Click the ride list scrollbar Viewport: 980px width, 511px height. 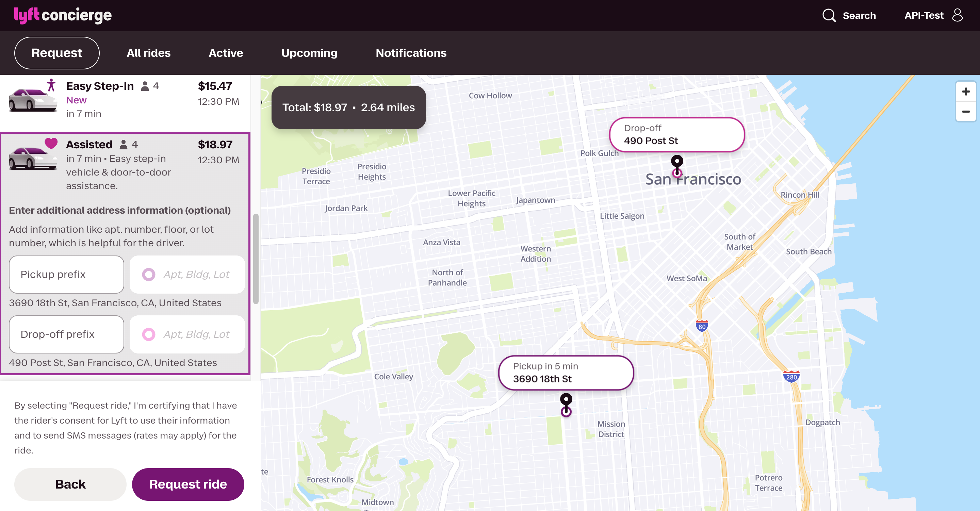256,259
